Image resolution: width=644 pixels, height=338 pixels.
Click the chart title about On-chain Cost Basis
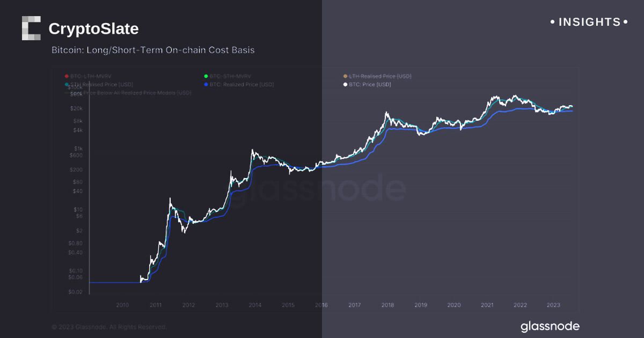[x=153, y=50]
